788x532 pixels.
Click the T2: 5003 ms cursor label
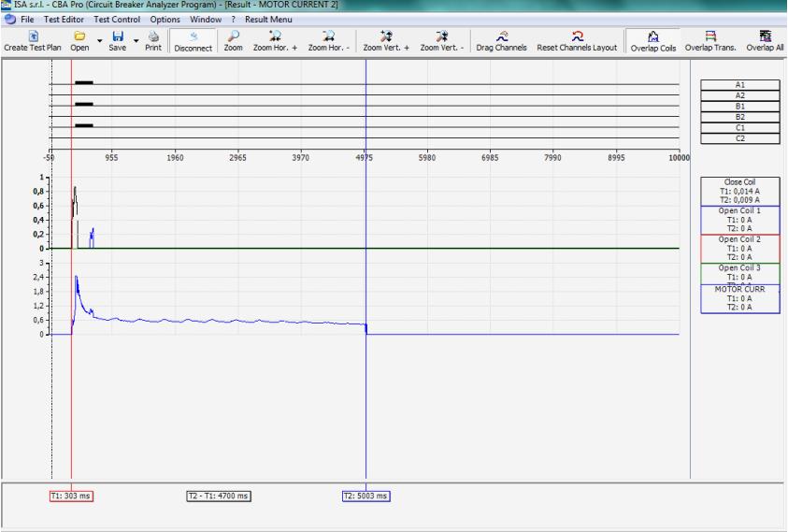[365, 496]
